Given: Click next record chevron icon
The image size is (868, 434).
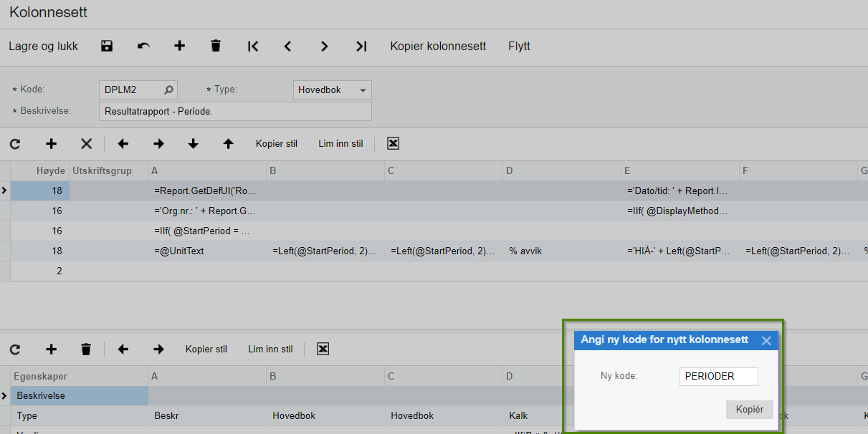Looking at the screenshot, I should coord(324,46).
